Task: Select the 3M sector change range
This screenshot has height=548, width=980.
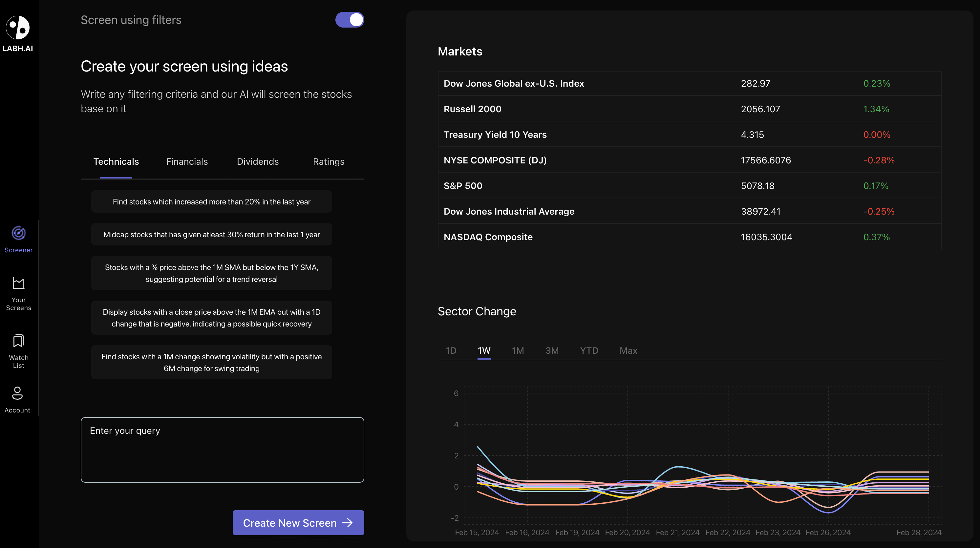Action: 552,351
